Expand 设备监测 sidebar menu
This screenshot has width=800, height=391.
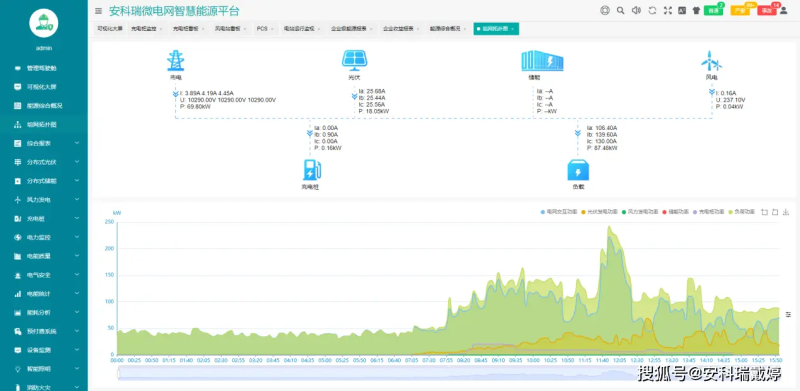pyautogui.click(x=44, y=350)
